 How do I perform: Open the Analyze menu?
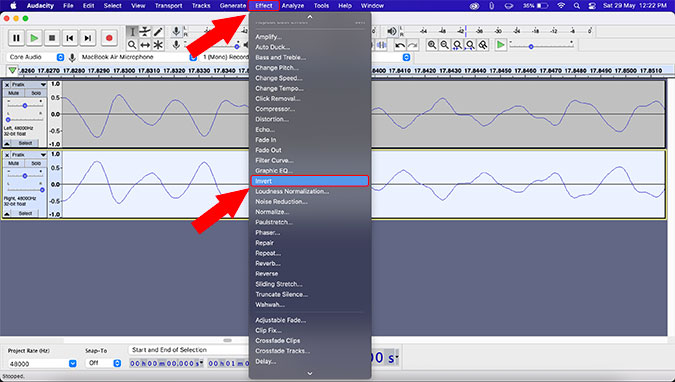[x=293, y=6]
